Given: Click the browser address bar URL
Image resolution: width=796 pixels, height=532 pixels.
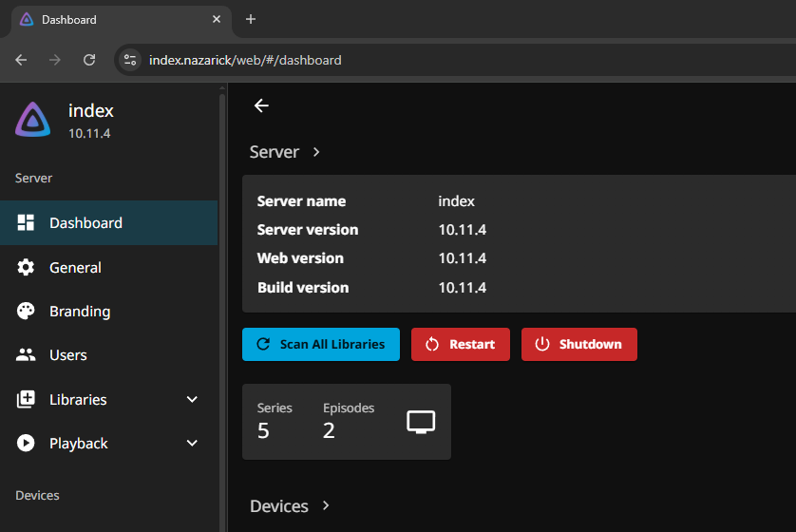Looking at the screenshot, I should (x=245, y=60).
